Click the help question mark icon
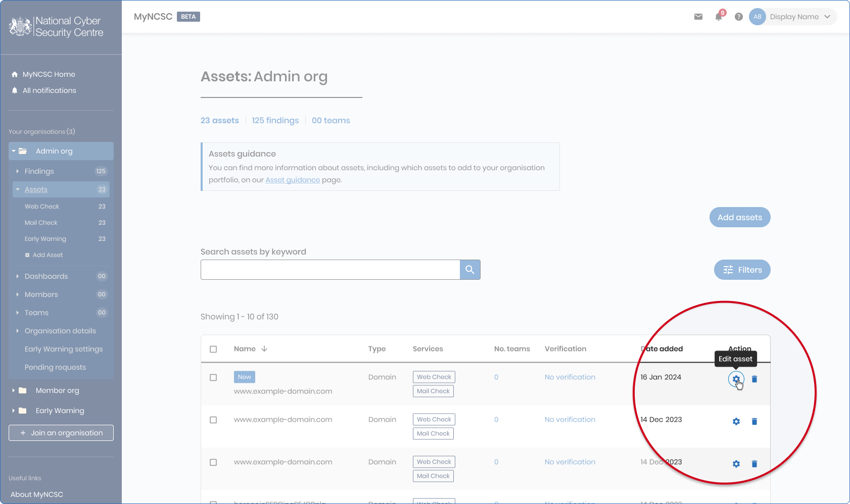This screenshot has width=850, height=504. (739, 17)
